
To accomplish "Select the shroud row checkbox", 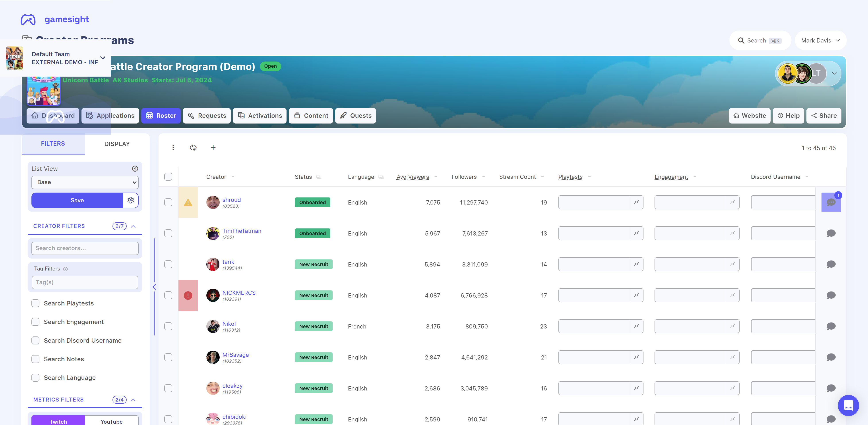I will pyautogui.click(x=168, y=202).
